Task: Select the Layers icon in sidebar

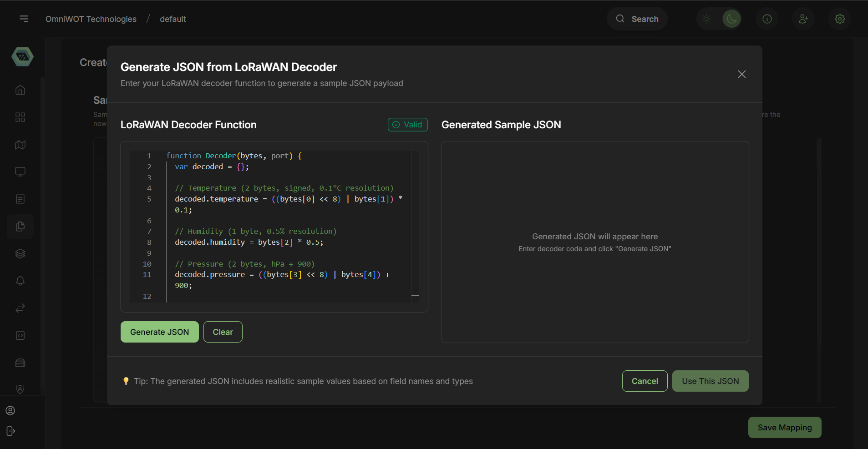Action: click(20, 253)
